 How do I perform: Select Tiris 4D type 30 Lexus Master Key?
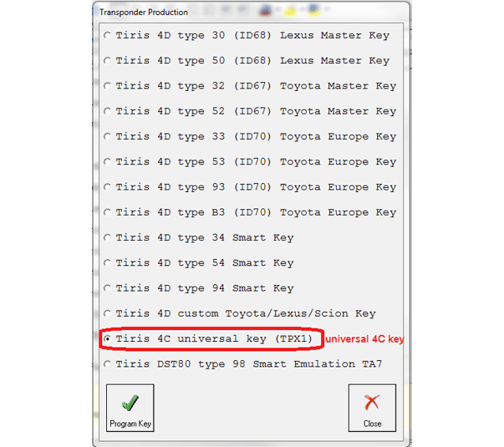(107, 36)
